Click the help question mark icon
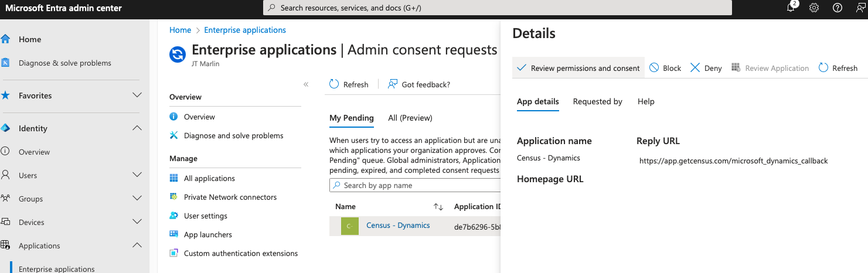The width and height of the screenshot is (868, 273). (838, 8)
